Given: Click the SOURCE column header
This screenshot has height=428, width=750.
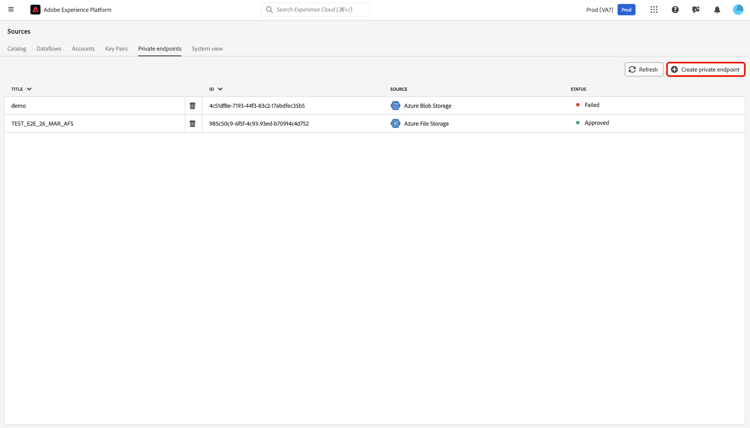Looking at the screenshot, I should coord(398,89).
